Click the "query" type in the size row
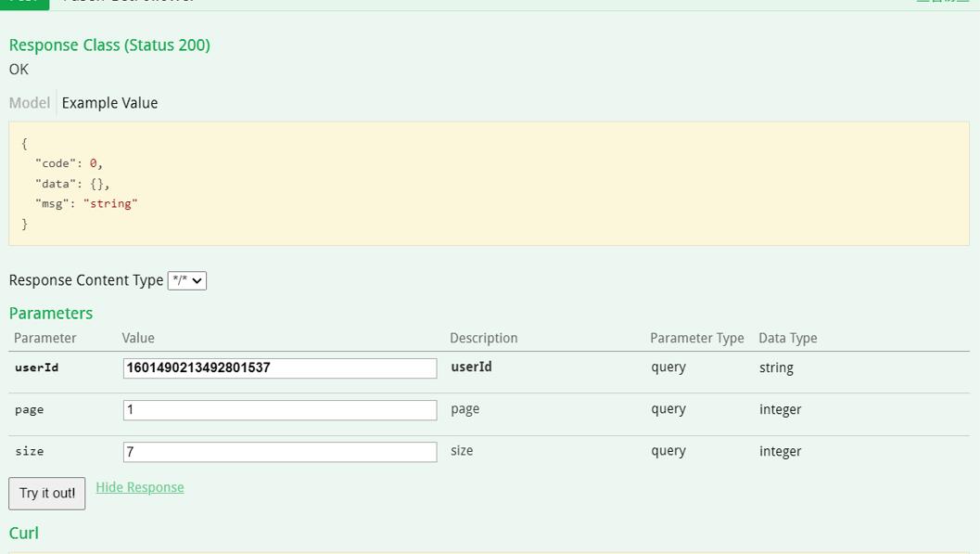 tap(668, 451)
